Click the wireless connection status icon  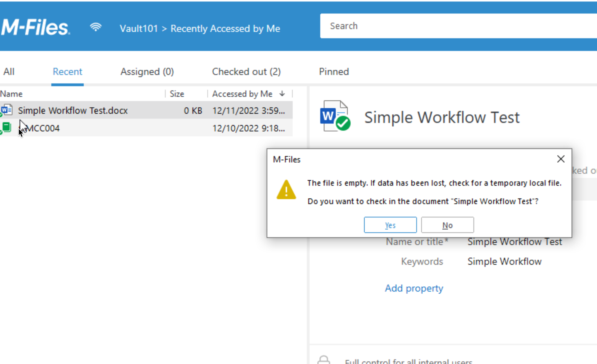coord(96,27)
